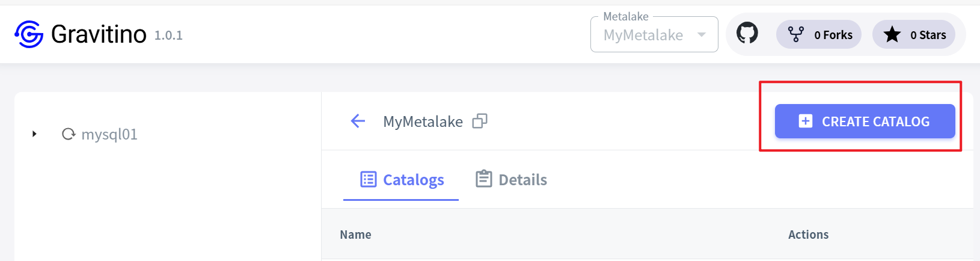Click the Actions column header
This screenshot has height=261, width=980.
click(x=808, y=235)
